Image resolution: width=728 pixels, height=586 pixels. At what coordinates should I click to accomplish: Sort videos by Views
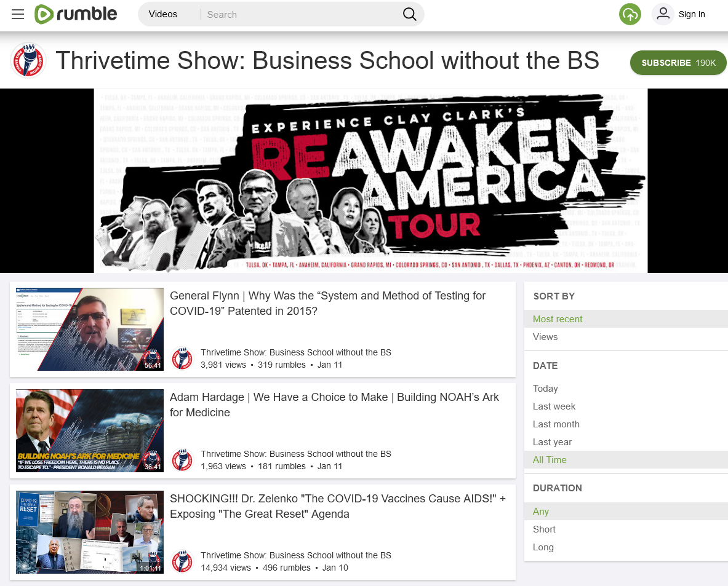(x=626, y=337)
